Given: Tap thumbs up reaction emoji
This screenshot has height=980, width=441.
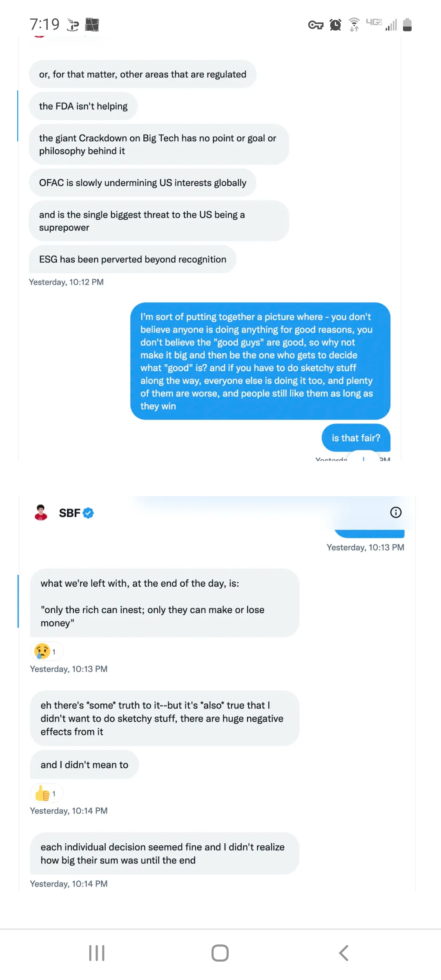Looking at the screenshot, I should pyautogui.click(x=42, y=793).
